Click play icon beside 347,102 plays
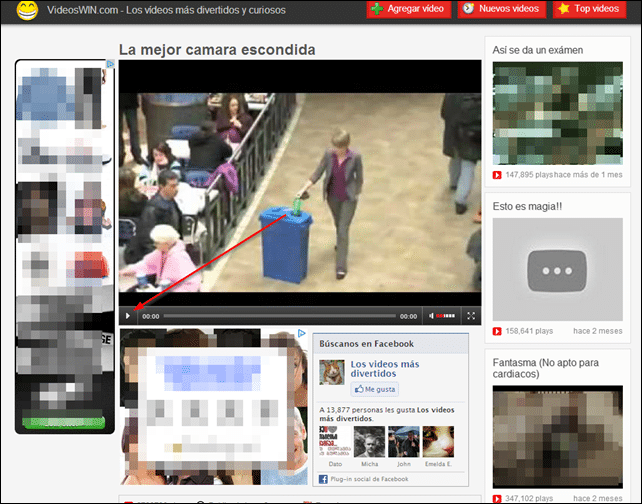The image size is (642, 504). 497,499
